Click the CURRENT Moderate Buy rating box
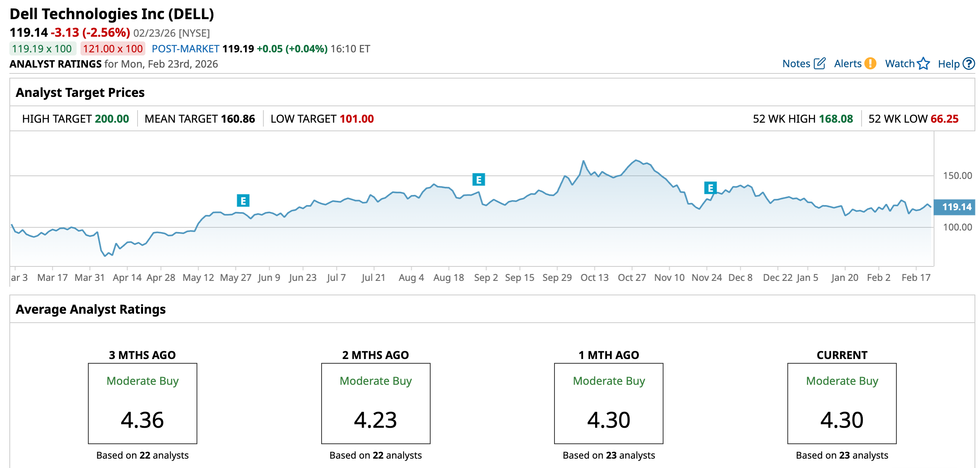 [842, 403]
